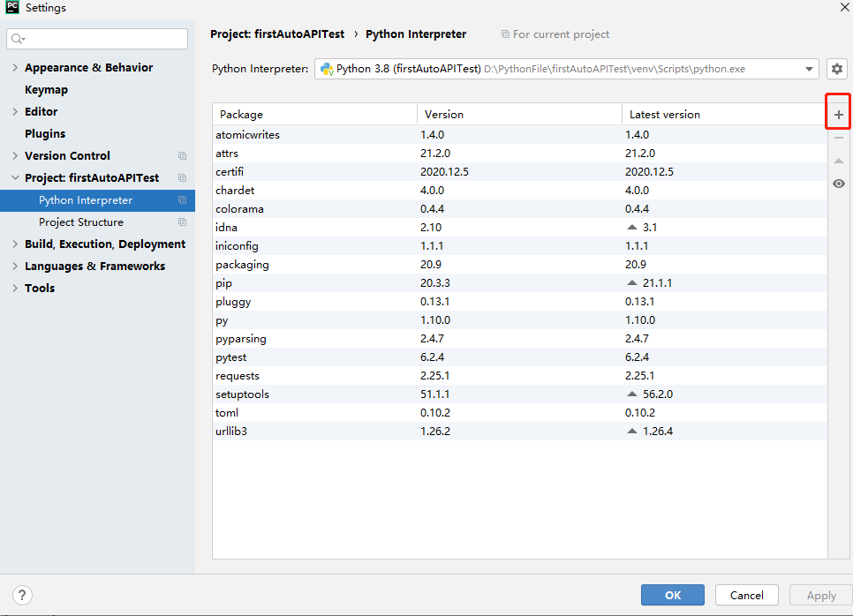The width and height of the screenshot is (853, 616).
Task: Click the search magnifier icon in settings
Action: 19,39
